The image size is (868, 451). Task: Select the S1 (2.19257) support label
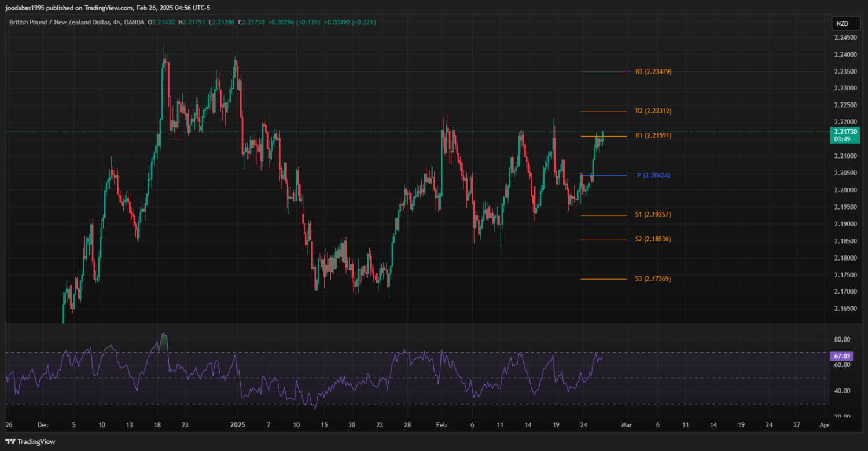653,215
